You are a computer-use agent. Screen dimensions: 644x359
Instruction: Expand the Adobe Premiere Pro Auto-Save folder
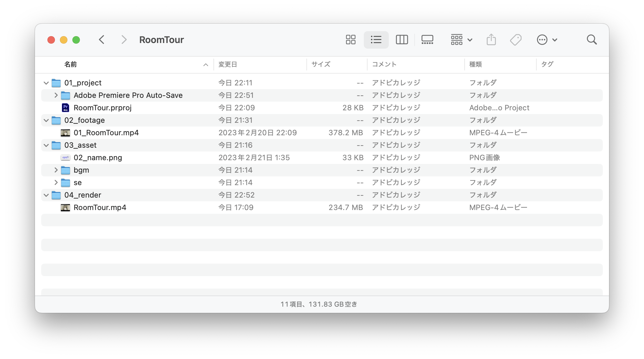coord(56,95)
